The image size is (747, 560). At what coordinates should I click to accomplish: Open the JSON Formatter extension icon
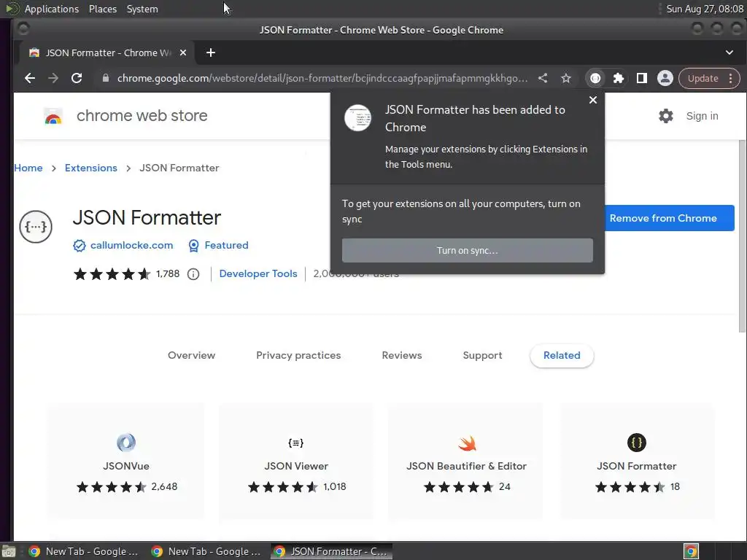pos(595,78)
